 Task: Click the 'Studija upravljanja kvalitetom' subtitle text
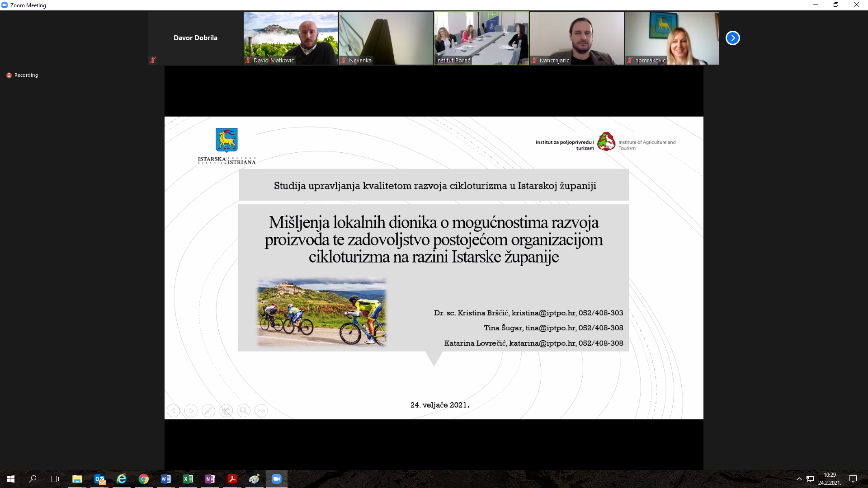[435, 186]
